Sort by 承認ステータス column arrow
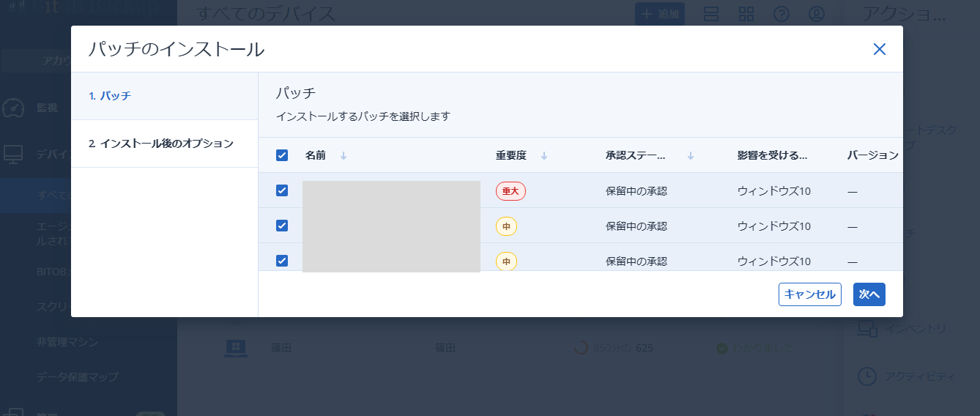980x416 pixels. [691, 155]
